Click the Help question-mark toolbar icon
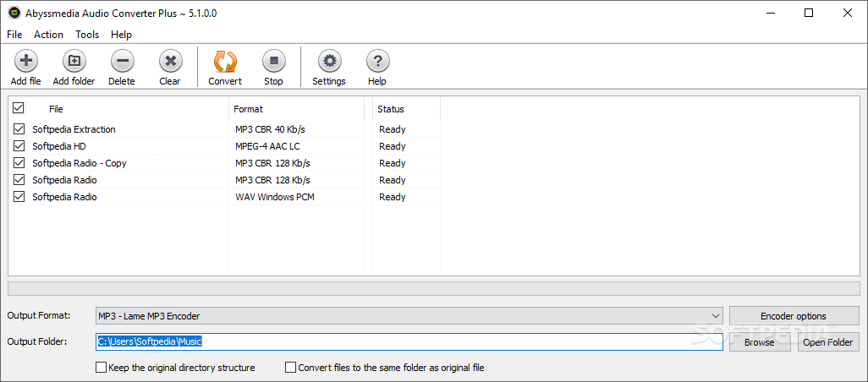The width and height of the screenshot is (868, 382). (x=377, y=62)
